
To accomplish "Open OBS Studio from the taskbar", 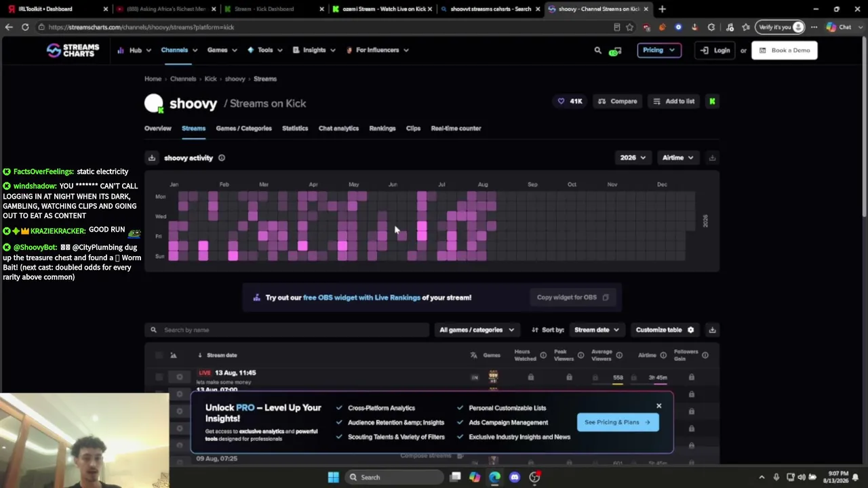I will pos(534,477).
